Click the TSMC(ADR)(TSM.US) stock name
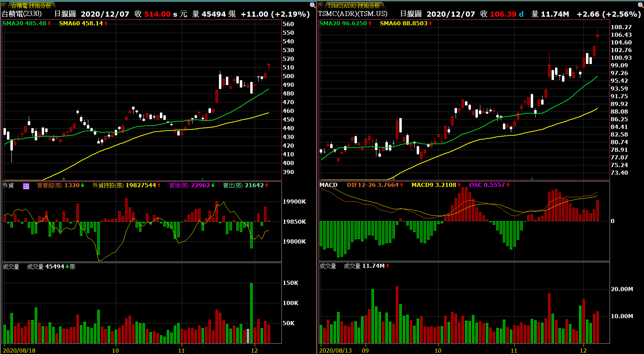This screenshot has height=354, width=644. (x=353, y=14)
